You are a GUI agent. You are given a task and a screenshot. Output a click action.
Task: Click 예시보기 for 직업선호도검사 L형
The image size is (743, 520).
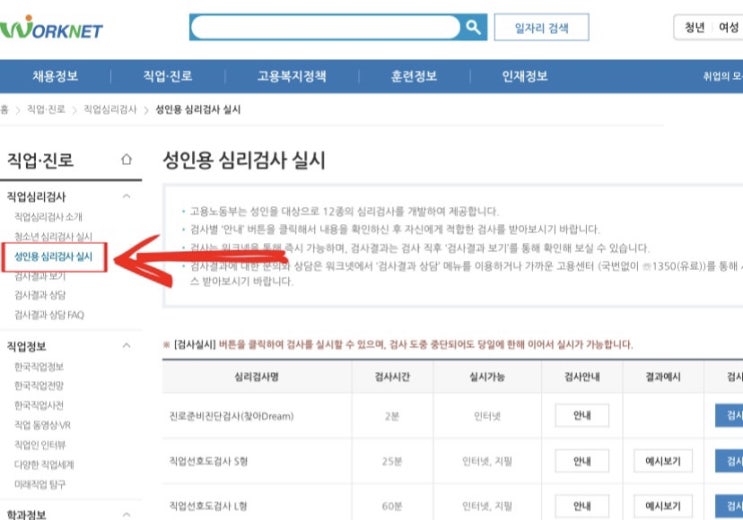pyautogui.click(x=663, y=506)
